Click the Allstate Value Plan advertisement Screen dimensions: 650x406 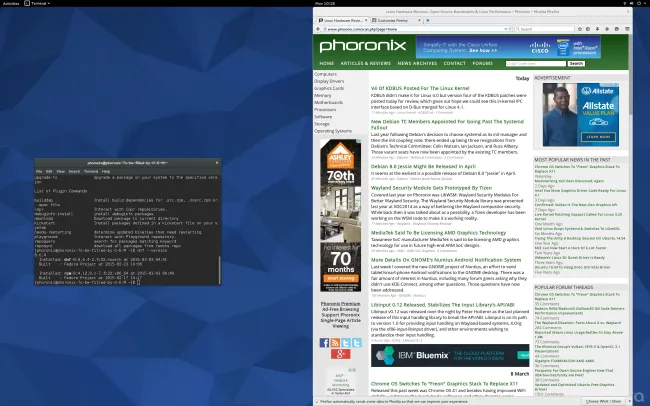(581, 115)
